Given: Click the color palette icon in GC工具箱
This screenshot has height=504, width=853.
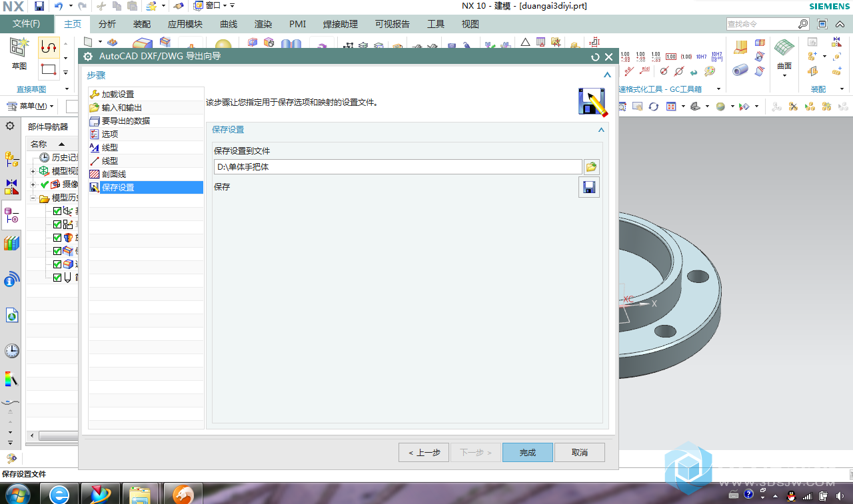Looking at the screenshot, I should [710, 71].
